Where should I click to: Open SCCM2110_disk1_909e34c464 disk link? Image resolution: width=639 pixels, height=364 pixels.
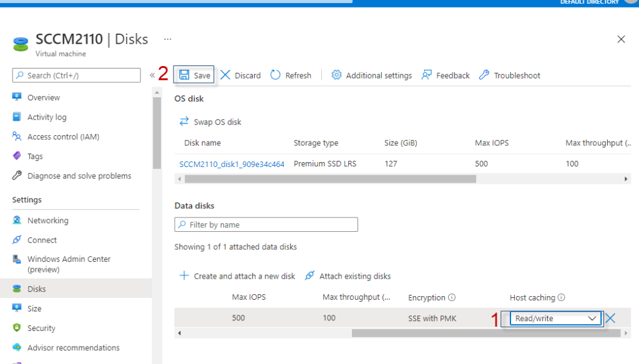(232, 164)
